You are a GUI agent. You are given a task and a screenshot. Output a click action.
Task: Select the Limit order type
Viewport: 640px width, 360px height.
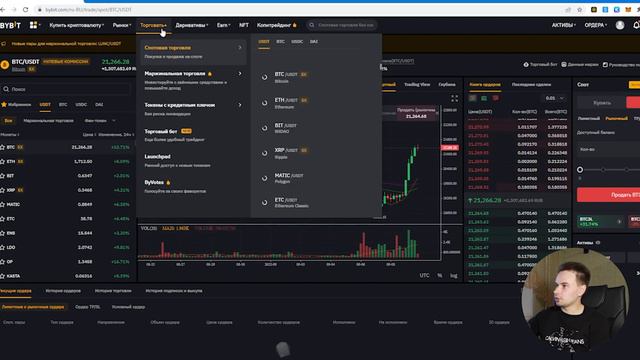pos(589,118)
